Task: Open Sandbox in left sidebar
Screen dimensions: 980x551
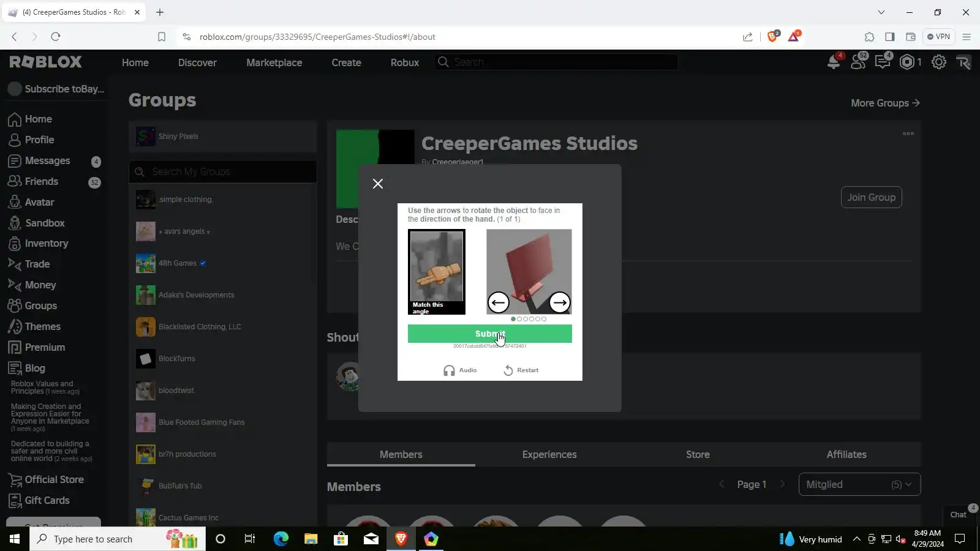Action: point(37,223)
